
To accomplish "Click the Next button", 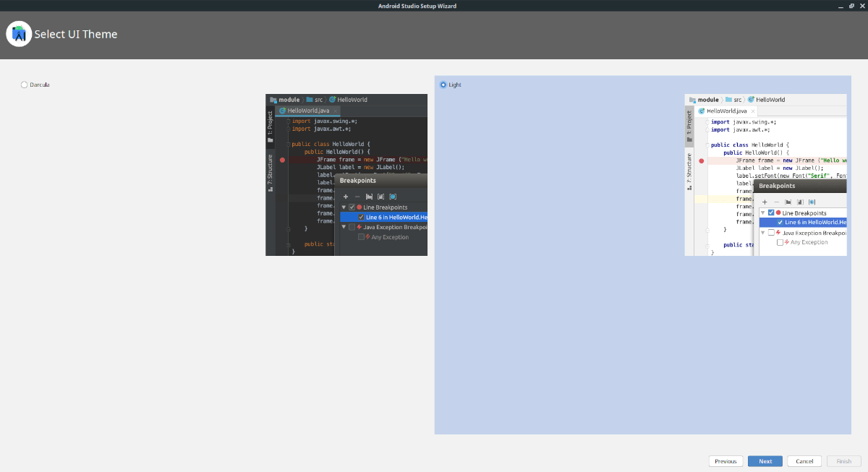I will (x=765, y=460).
